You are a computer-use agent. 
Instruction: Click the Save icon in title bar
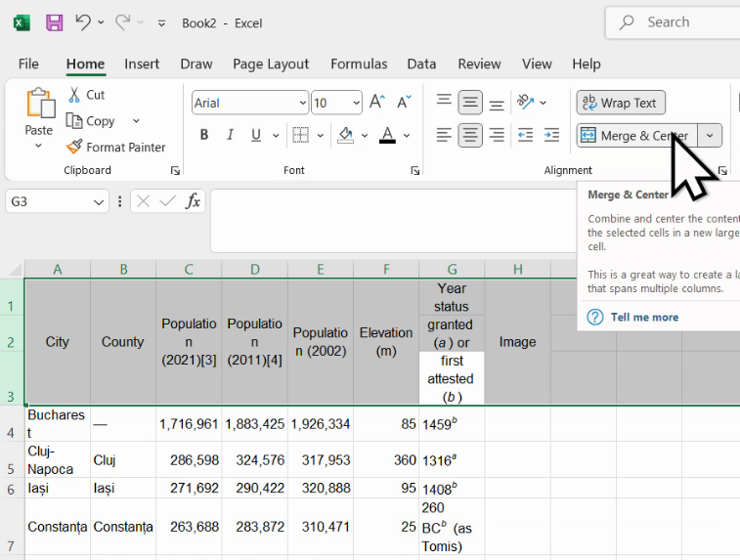coord(55,22)
